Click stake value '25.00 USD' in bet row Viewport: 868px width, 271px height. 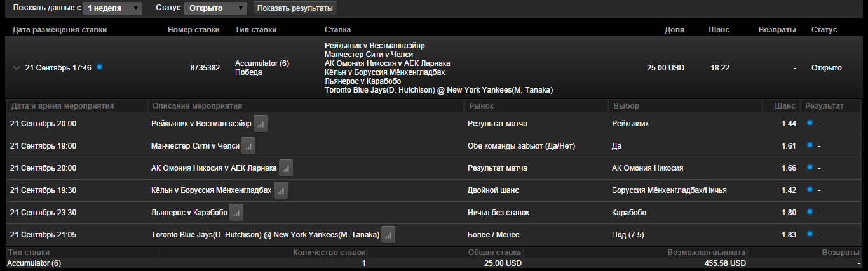665,68
